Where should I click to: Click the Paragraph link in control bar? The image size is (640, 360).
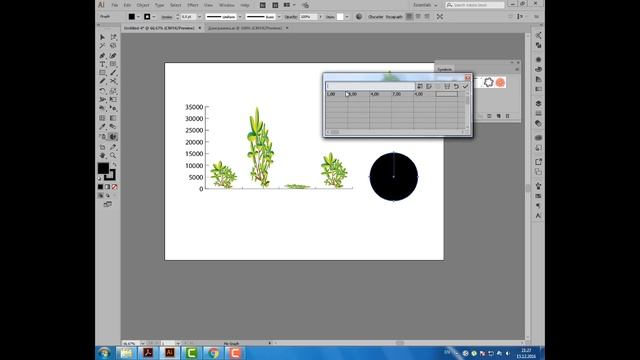[x=394, y=17]
